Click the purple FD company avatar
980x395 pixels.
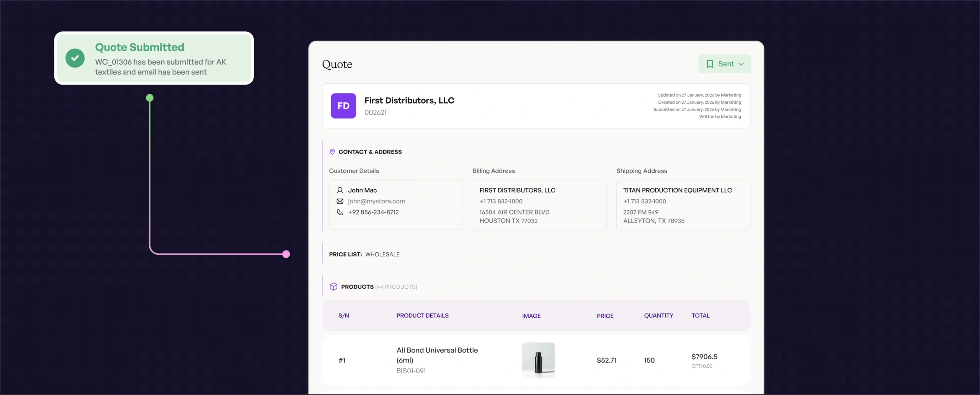[x=343, y=106]
